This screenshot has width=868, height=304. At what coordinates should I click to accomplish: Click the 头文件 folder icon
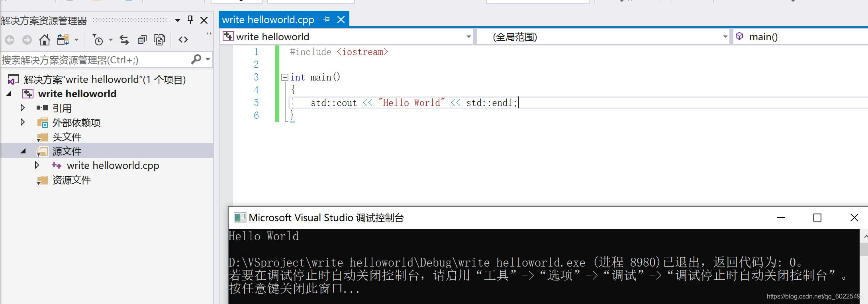coord(42,137)
